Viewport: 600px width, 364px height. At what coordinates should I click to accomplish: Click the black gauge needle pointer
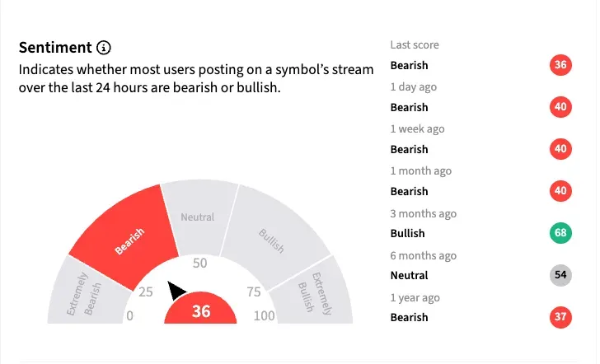tap(176, 291)
